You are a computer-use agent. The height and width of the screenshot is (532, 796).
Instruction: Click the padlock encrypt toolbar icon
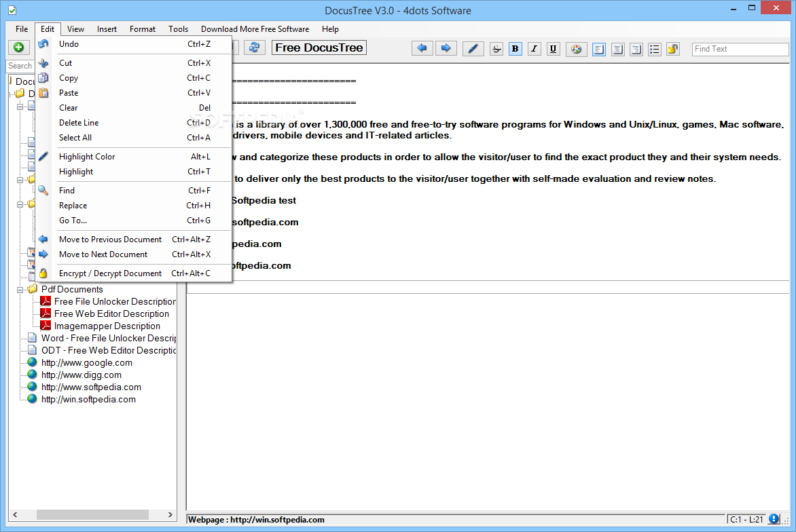point(672,49)
